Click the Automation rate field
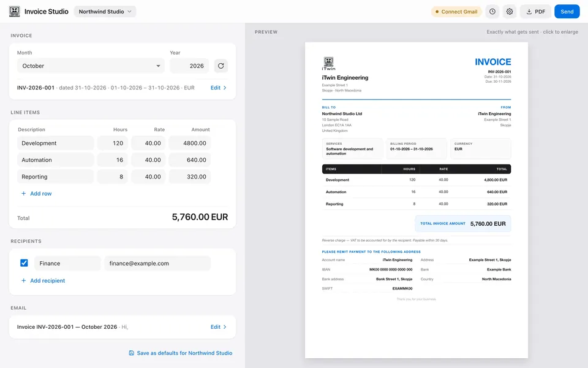Image resolution: width=588 pixels, height=368 pixels. point(148,160)
